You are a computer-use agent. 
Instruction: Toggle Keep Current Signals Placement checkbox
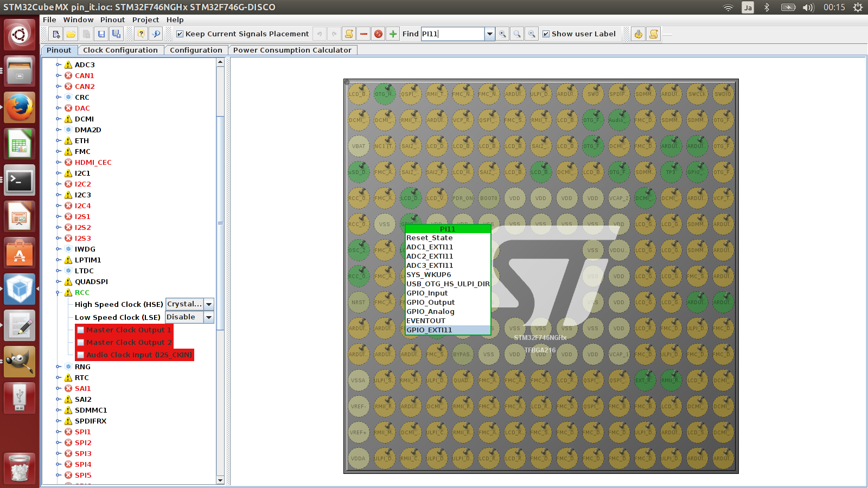[x=180, y=34]
